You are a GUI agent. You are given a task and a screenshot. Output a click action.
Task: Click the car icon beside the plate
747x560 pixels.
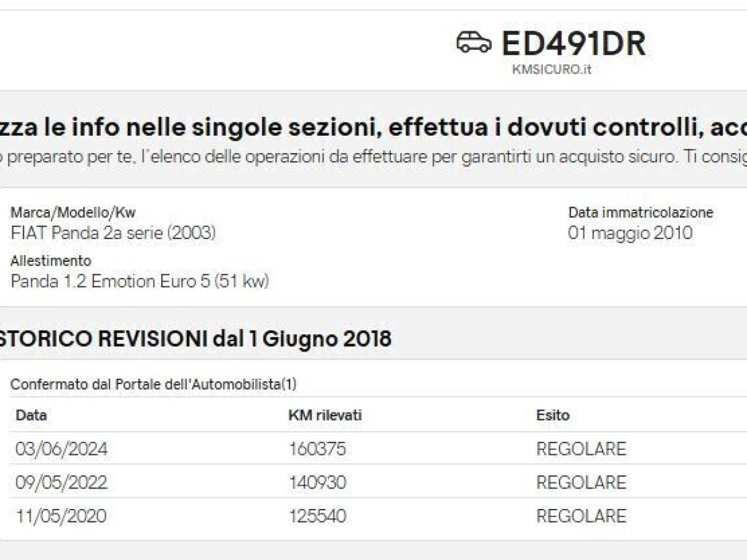(x=474, y=42)
